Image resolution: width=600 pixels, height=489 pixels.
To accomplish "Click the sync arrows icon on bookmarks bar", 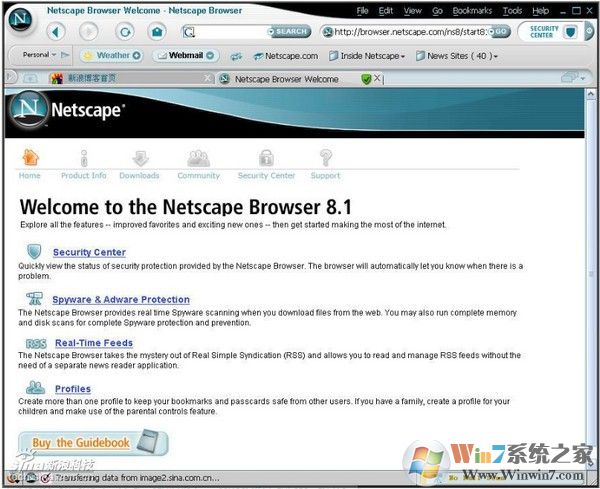I will pos(236,56).
